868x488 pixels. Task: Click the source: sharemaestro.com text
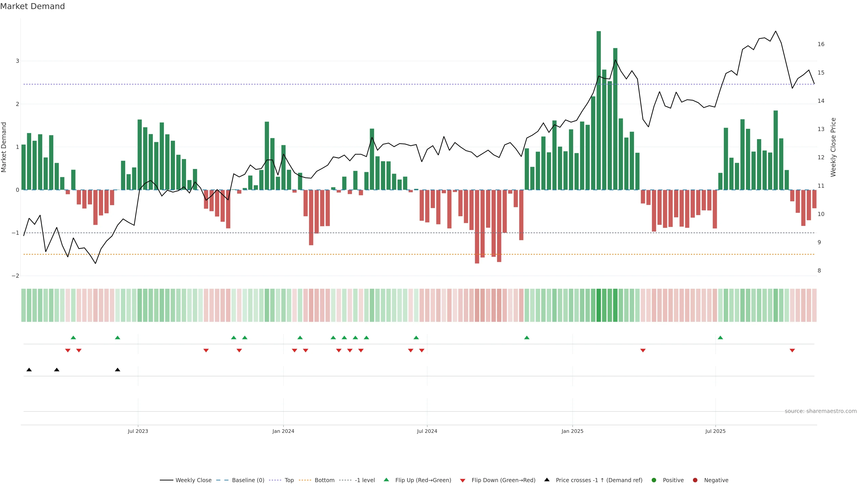coord(821,411)
